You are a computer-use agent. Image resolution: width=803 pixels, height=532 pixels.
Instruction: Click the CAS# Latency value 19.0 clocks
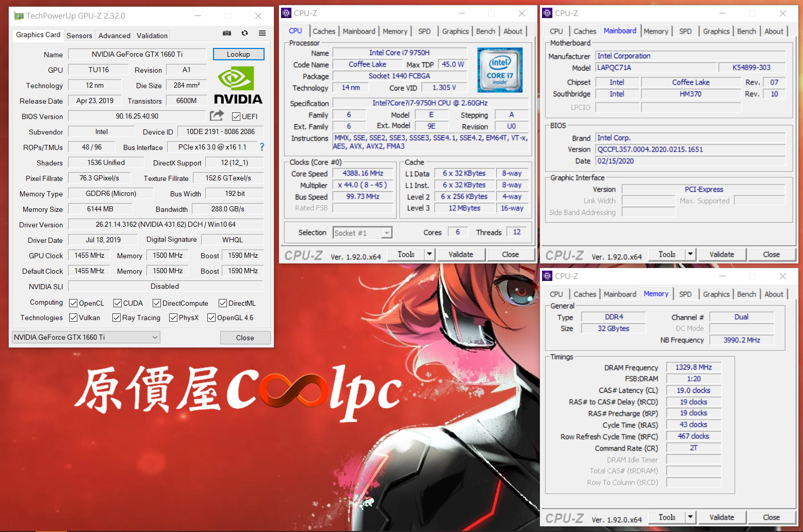tap(694, 390)
